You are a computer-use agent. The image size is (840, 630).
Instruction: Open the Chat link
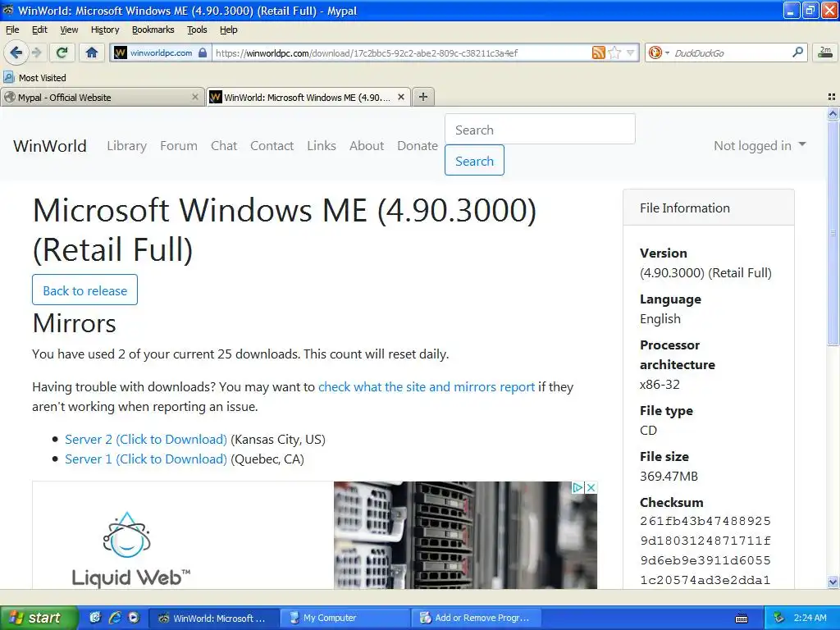tap(224, 146)
